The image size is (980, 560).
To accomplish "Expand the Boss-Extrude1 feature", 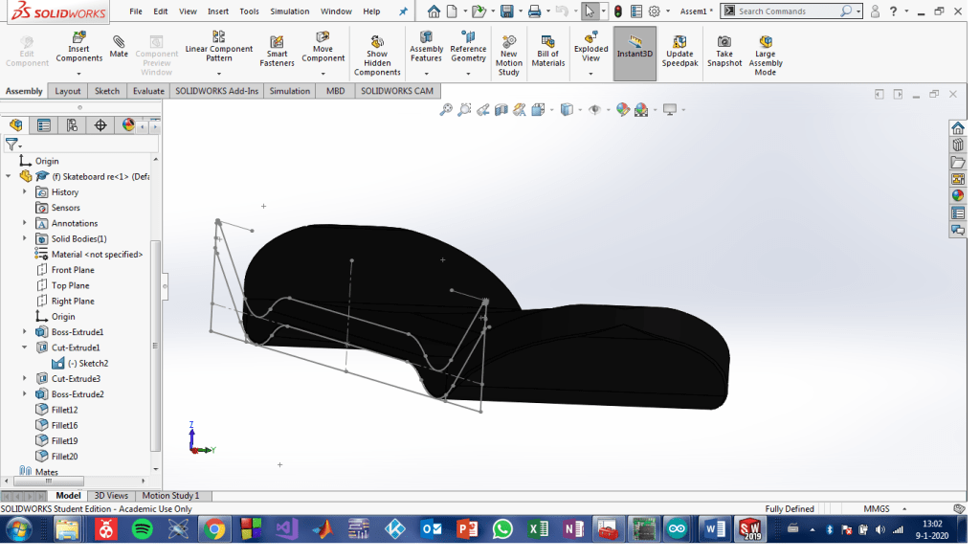I will (x=26, y=332).
